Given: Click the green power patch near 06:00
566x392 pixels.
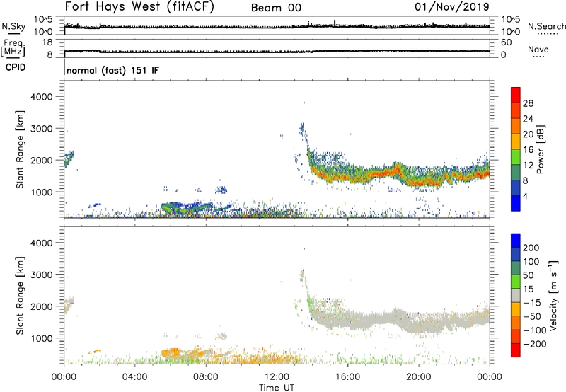Looking at the screenshot, I should coord(172,208).
